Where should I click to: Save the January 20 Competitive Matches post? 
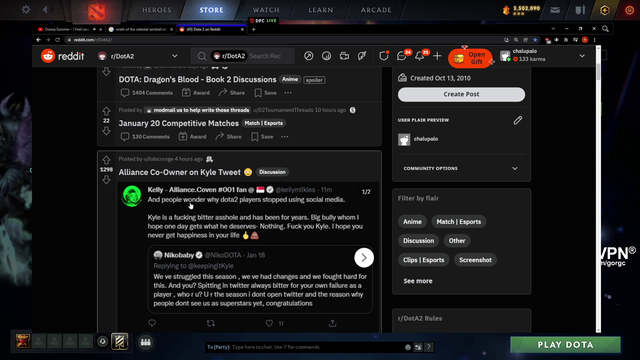pos(262,137)
